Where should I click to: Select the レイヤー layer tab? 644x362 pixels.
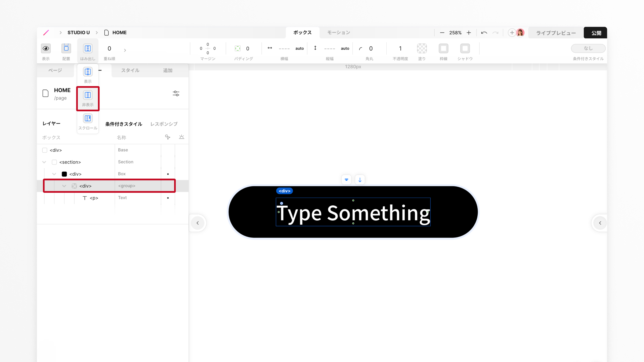click(x=52, y=123)
